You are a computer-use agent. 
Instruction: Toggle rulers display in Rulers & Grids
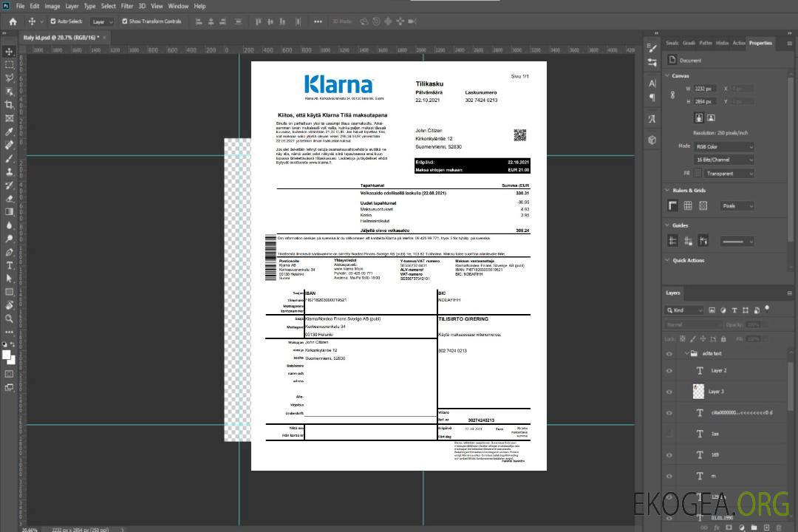click(x=673, y=205)
